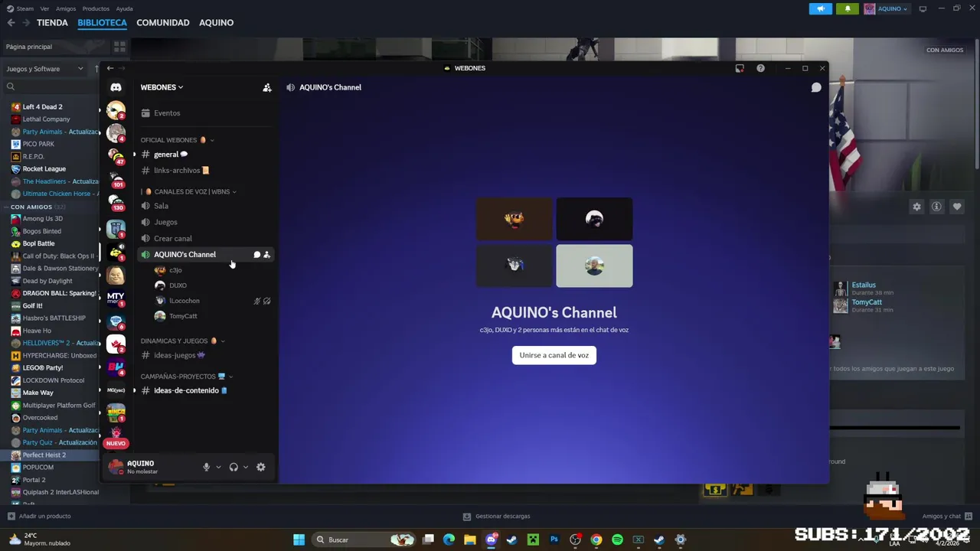Open Minecraft icon in the taskbar
This screenshot has width=980, height=551.
tap(533, 540)
